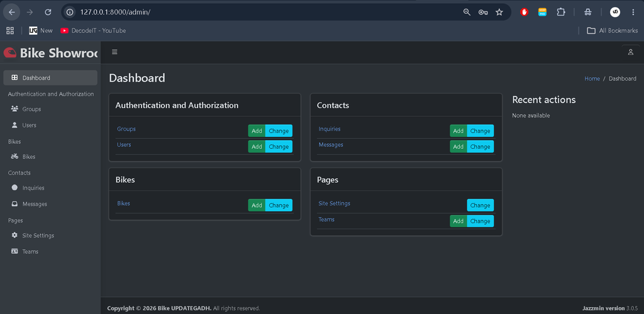The image size is (644, 314).
Task: Open Groups in the sidebar
Action: click(x=50, y=109)
